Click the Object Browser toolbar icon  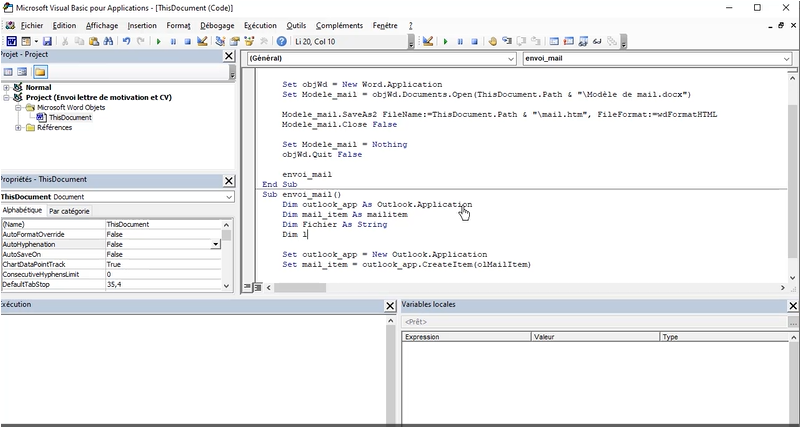[x=249, y=42]
